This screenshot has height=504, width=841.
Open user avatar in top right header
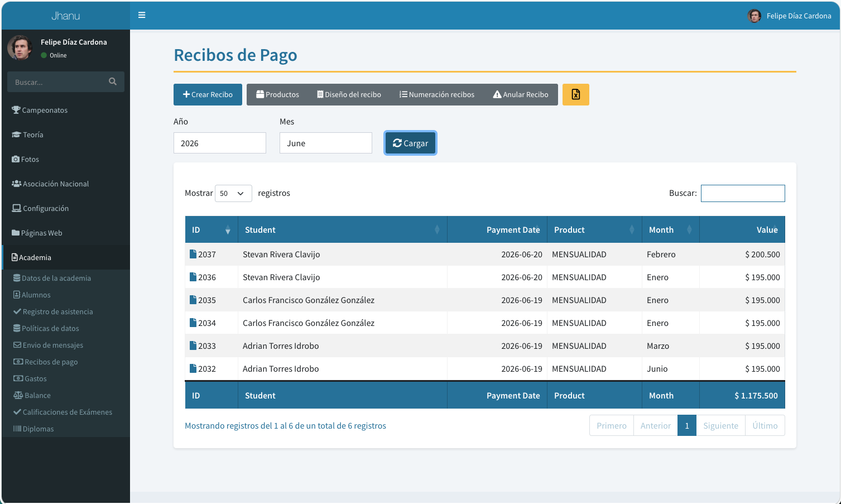(754, 16)
